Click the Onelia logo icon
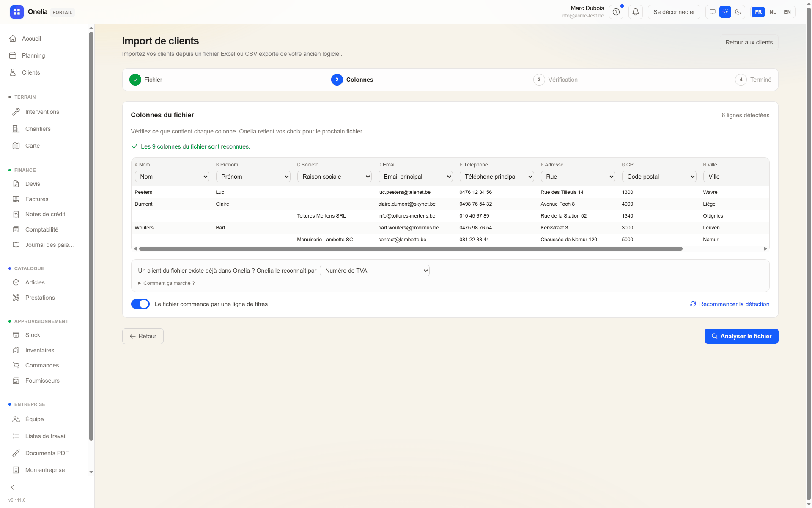Viewport: 812px width, 508px height. (17, 12)
